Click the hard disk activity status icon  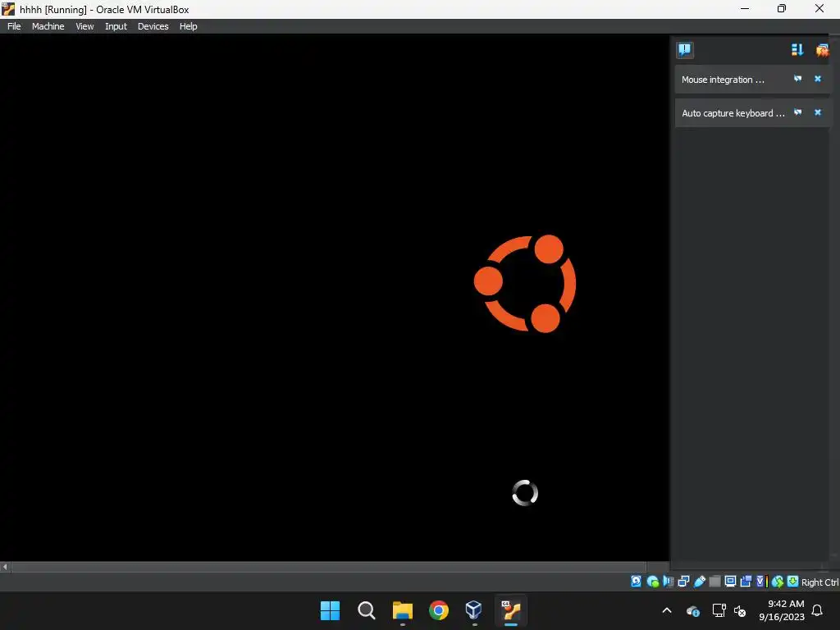tap(636, 582)
